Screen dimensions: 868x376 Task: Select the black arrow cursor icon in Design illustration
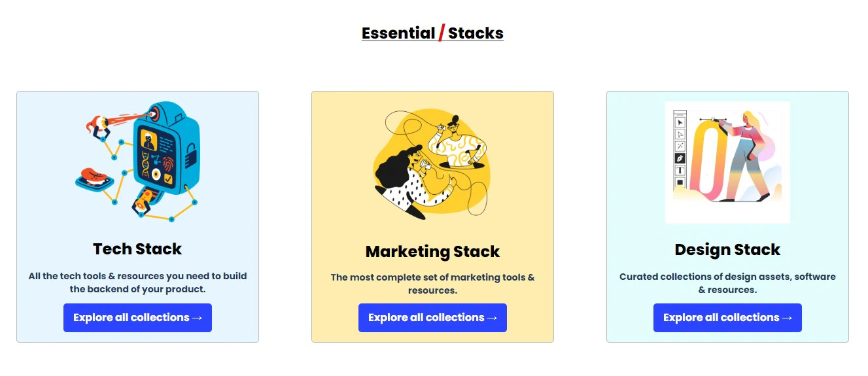pyautogui.click(x=680, y=122)
